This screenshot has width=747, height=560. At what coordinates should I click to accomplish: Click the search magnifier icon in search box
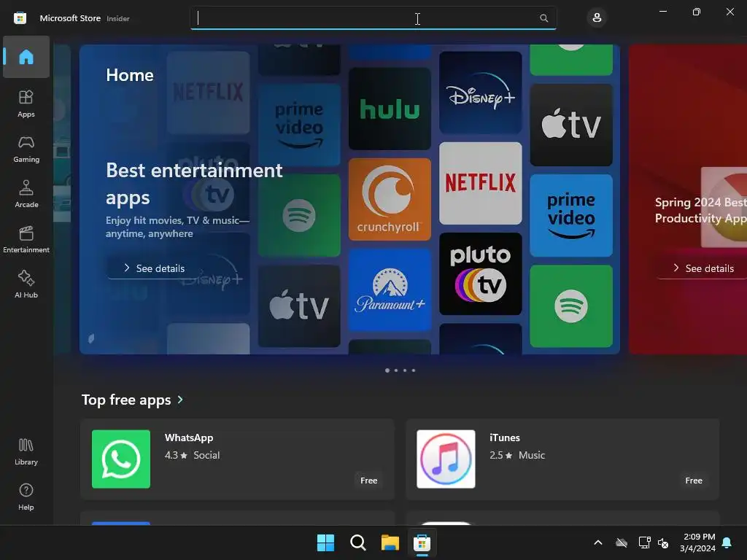(543, 18)
